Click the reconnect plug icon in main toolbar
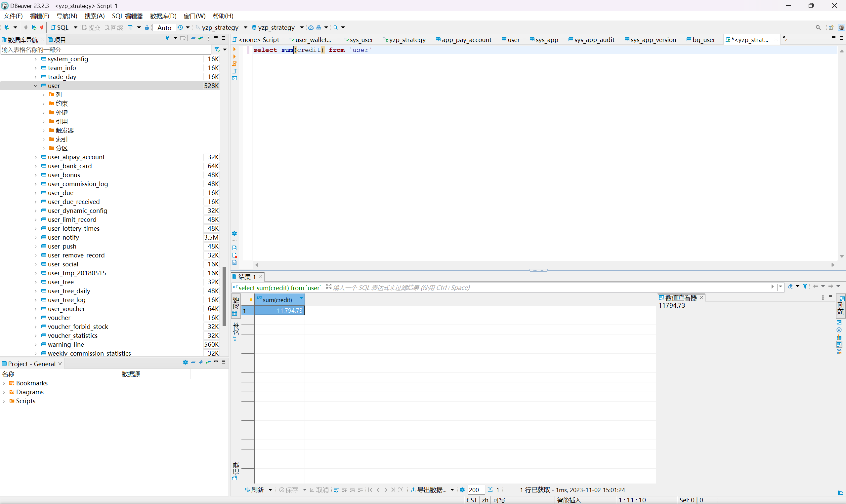This screenshot has width=846, height=504. [x=34, y=27]
